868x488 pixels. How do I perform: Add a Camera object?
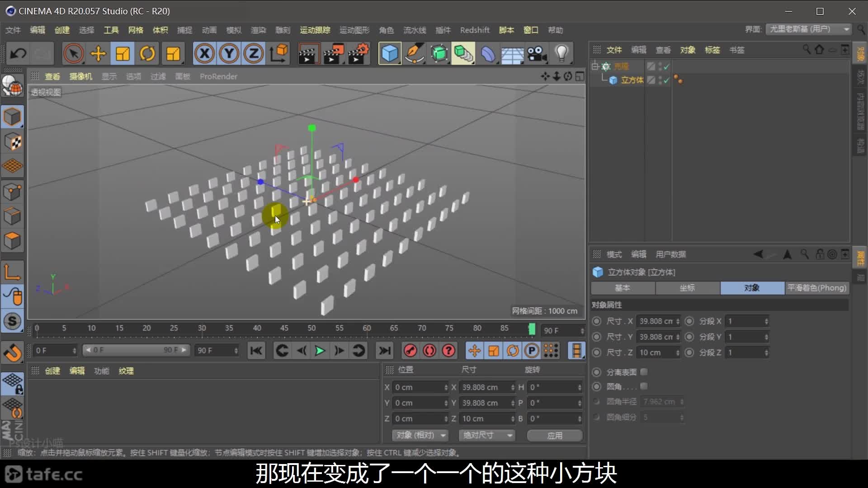tap(537, 53)
